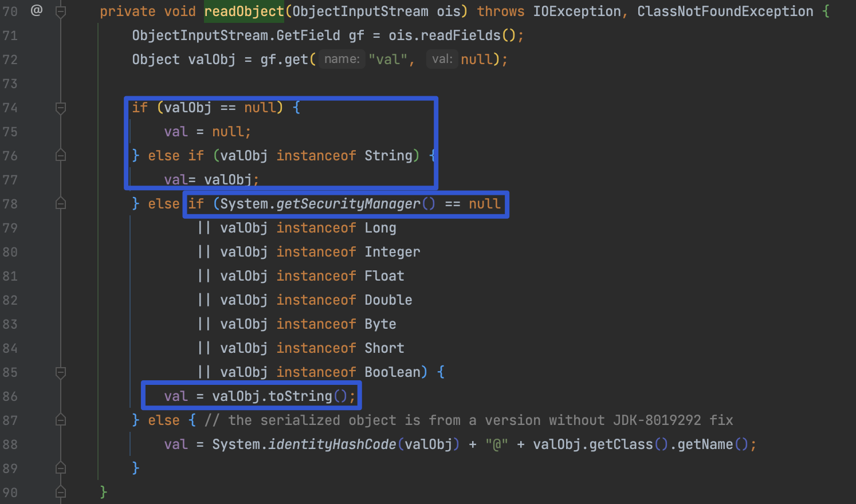Select line number 70 in gutter
The width and height of the screenshot is (856, 504).
tap(10, 11)
